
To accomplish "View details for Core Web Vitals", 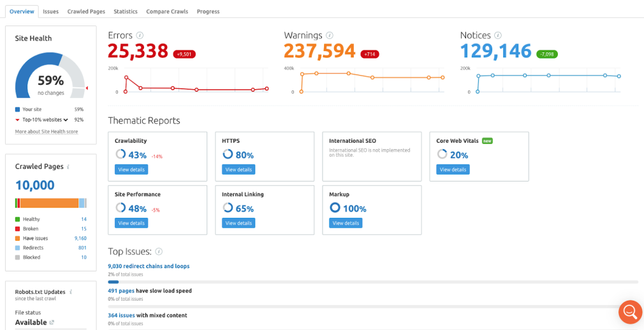I will point(453,169).
